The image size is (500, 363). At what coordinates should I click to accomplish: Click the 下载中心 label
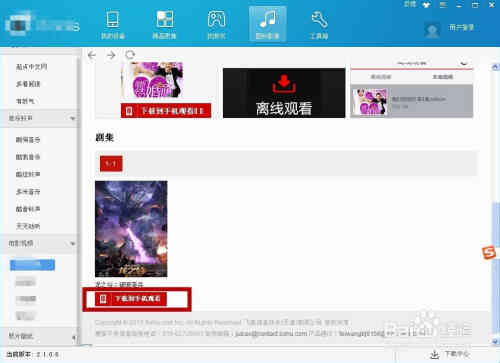coord(457,354)
